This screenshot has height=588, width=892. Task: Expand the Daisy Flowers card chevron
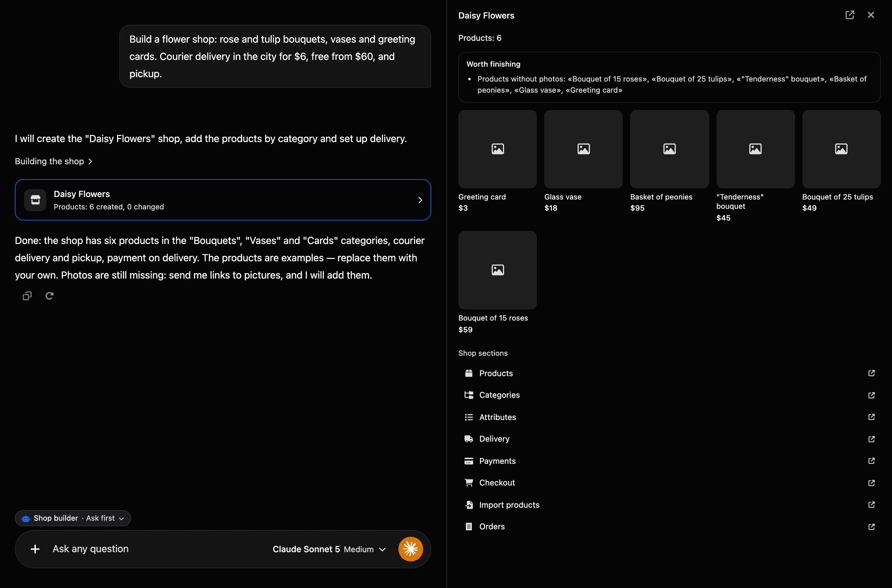coord(420,200)
